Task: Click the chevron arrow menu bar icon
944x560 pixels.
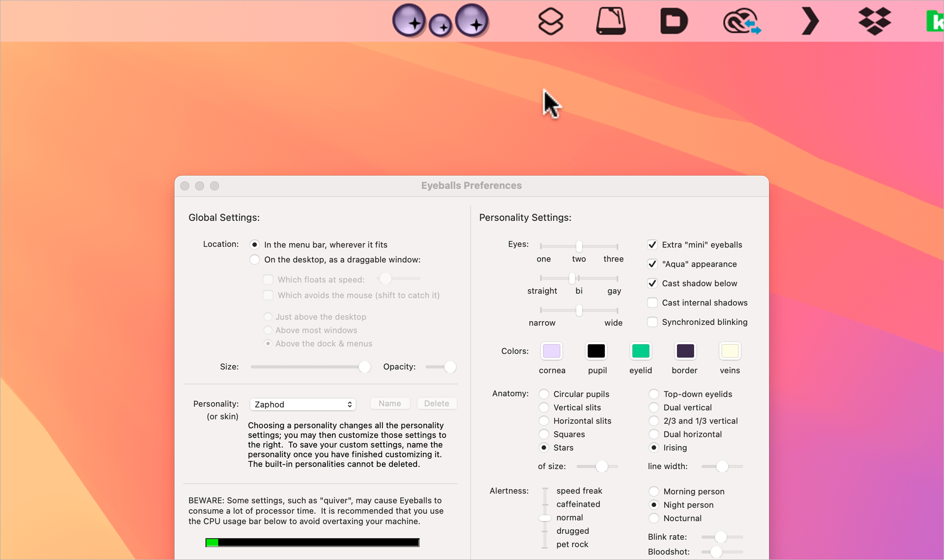Action: (810, 21)
